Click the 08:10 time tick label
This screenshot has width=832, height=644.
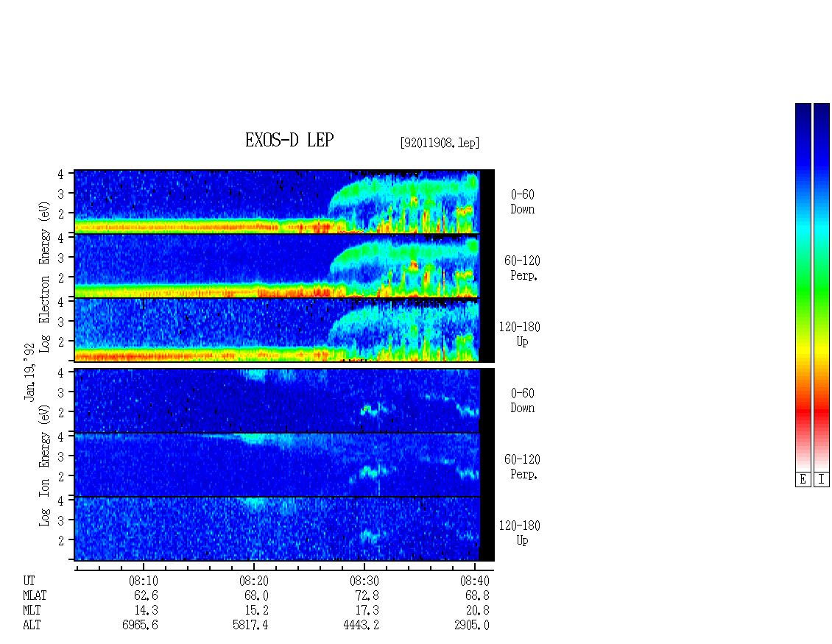point(144,581)
